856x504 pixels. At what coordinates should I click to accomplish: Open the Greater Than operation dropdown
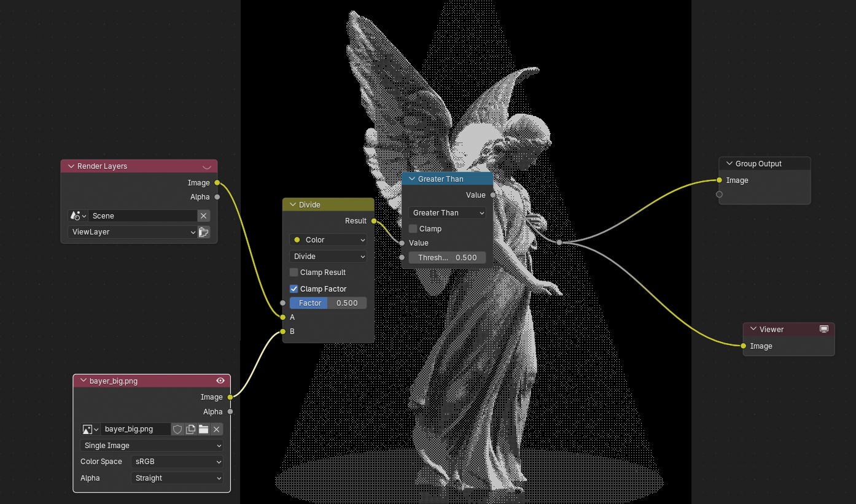point(447,213)
